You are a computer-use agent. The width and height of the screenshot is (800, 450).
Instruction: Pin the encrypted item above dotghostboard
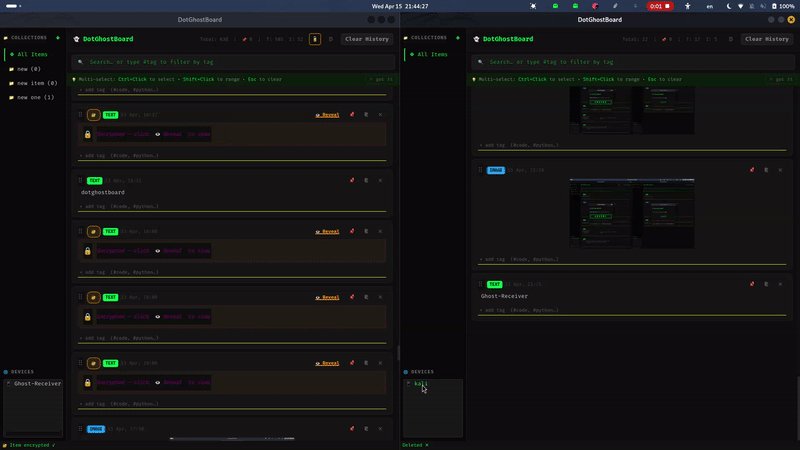(x=352, y=115)
